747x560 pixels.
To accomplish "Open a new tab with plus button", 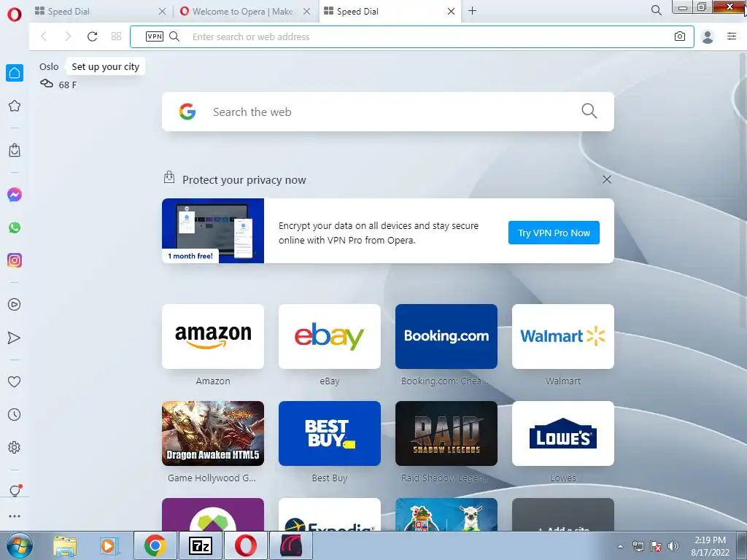I will click(472, 10).
